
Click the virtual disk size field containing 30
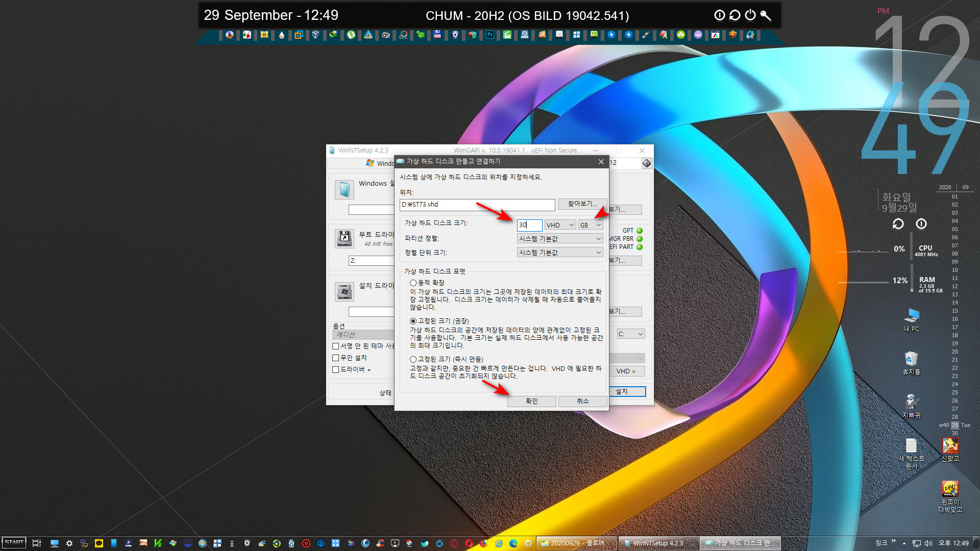[x=529, y=225]
